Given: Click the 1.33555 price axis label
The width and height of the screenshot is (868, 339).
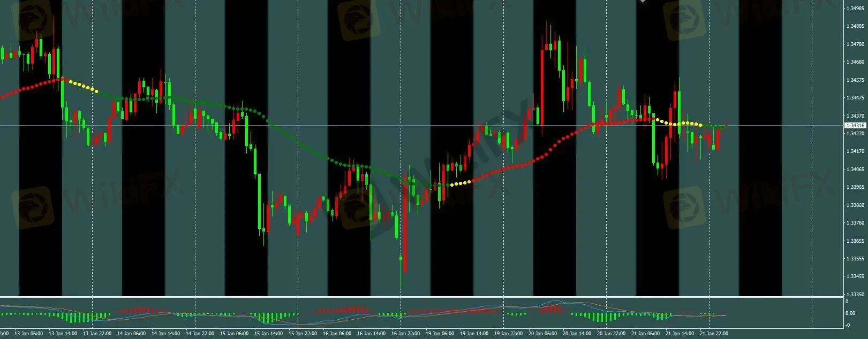Looking at the screenshot, I should click(856, 259).
